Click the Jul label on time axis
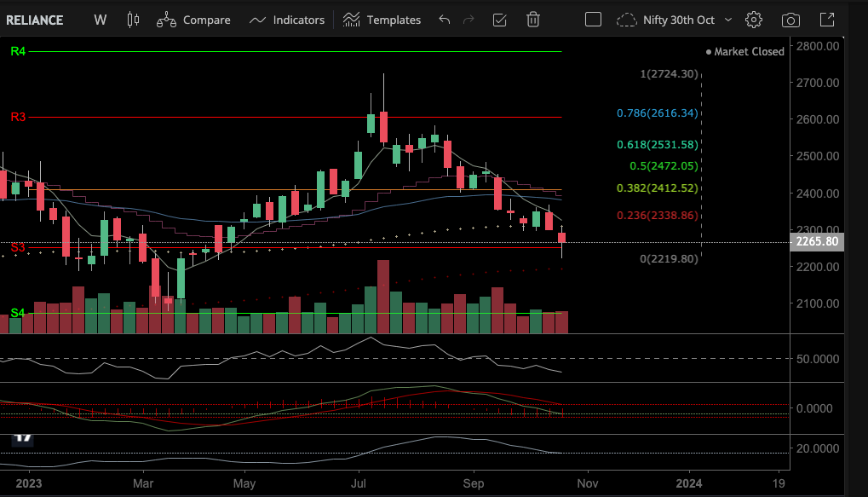The width and height of the screenshot is (868, 497). pos(358,483)
